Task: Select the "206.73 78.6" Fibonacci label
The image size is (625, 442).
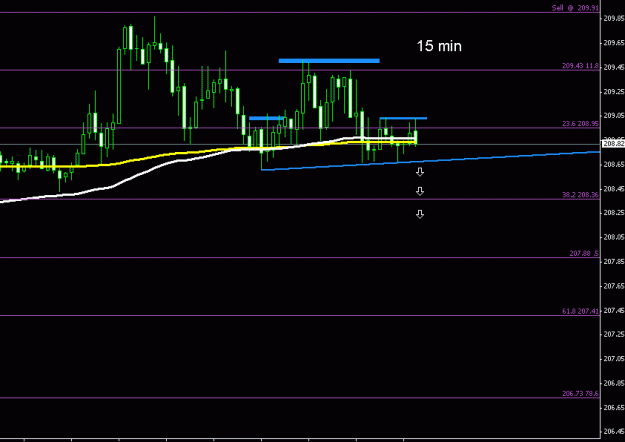Action: pyautogui.click(x=580, y=393)
